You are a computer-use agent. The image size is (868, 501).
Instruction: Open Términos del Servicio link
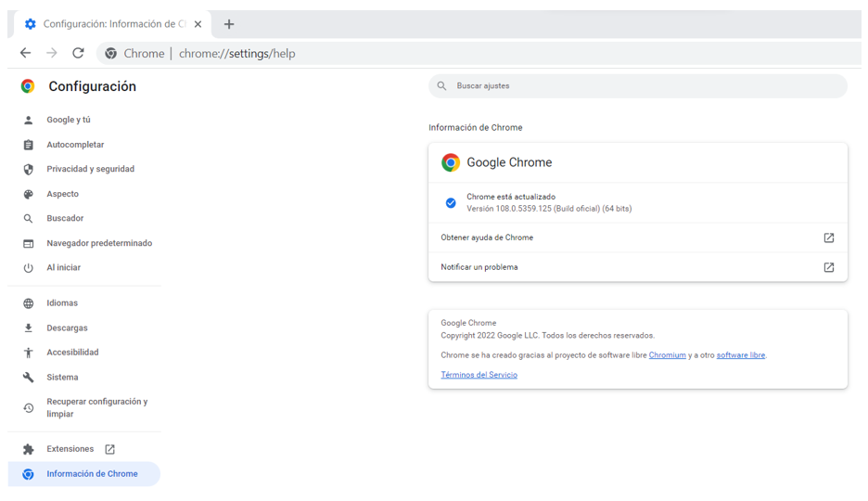tap(479, 375)
